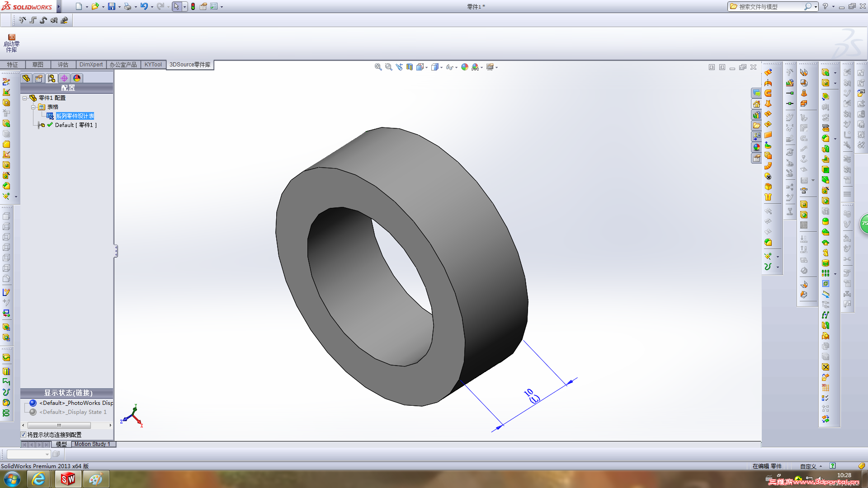Viewport: 868px width, 488px height.
Task: Select the Default_Display State 1 radio
Action: tap(33, 412)
